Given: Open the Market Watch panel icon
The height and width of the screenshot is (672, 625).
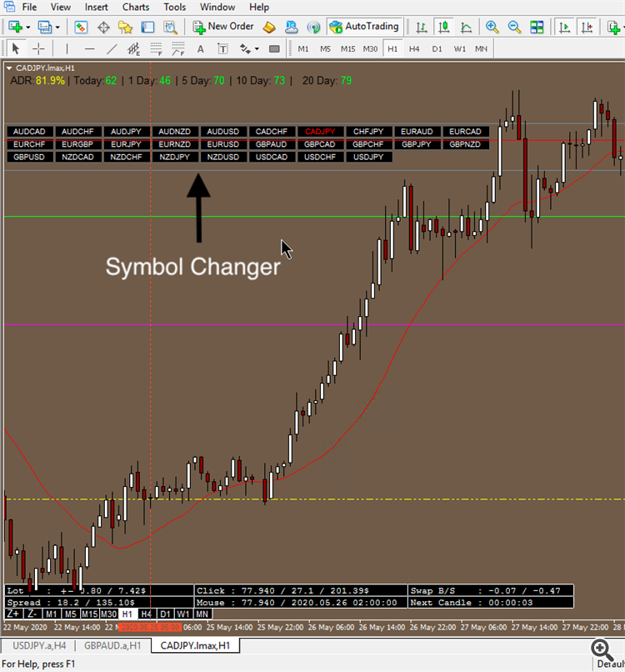Looking at the screenshot, I should click(81, 27).
